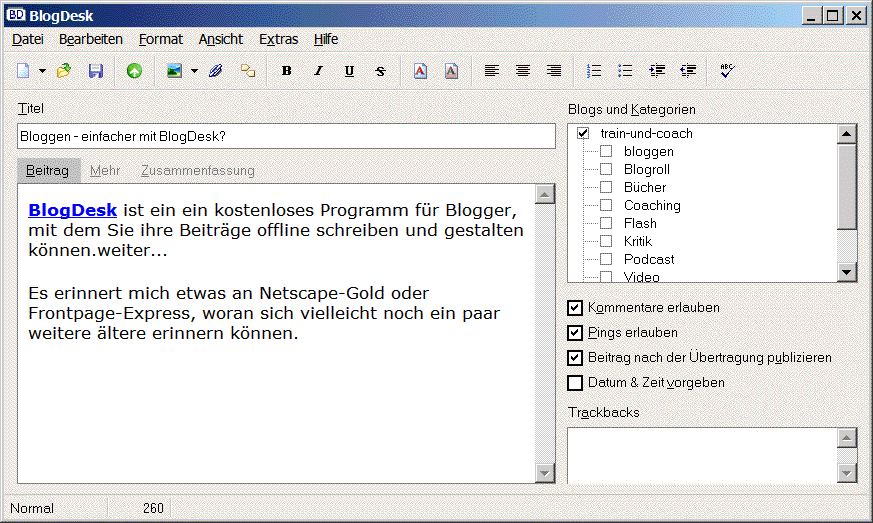Switch to the Zusammenfassung tab
The image size is (873, 523).
click(198, 170)
